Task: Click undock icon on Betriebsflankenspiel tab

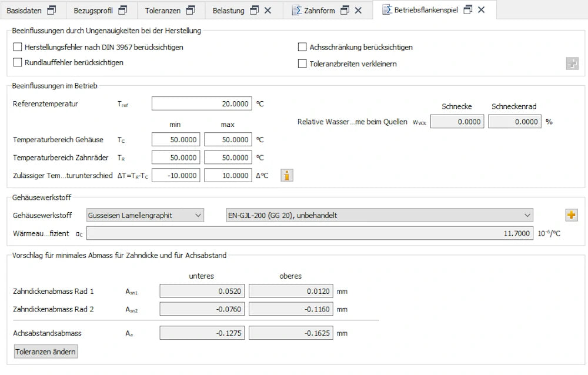Action: pos(469,10)
